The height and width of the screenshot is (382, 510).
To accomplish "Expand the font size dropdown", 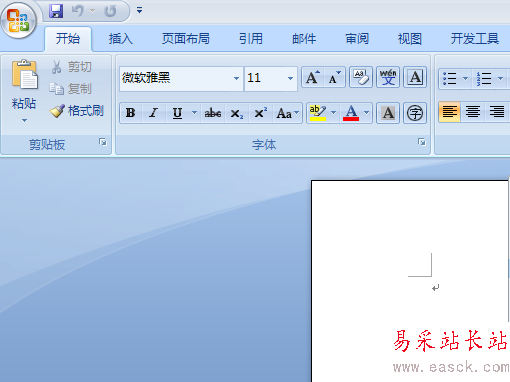I will click(x=290, y=78).
